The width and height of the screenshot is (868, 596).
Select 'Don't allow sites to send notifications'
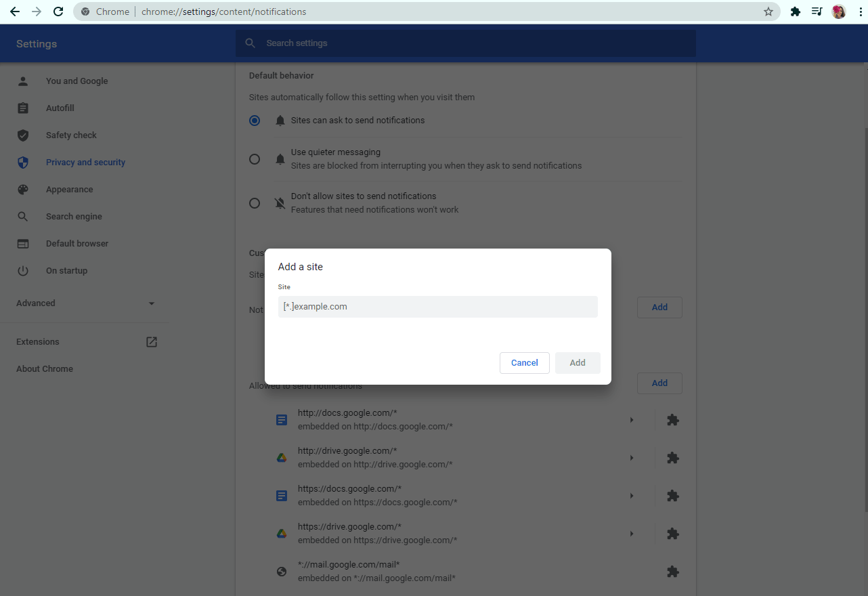click(x=255, y=203)
